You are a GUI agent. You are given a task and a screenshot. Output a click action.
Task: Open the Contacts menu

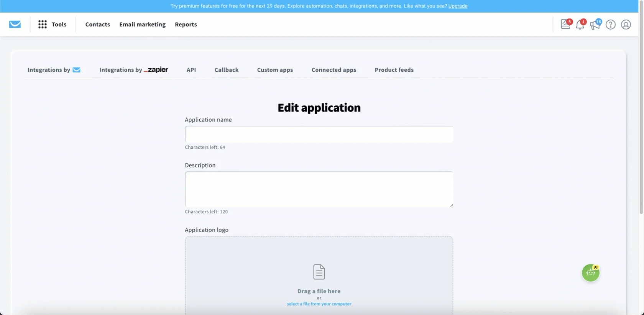tap(98, 25)
